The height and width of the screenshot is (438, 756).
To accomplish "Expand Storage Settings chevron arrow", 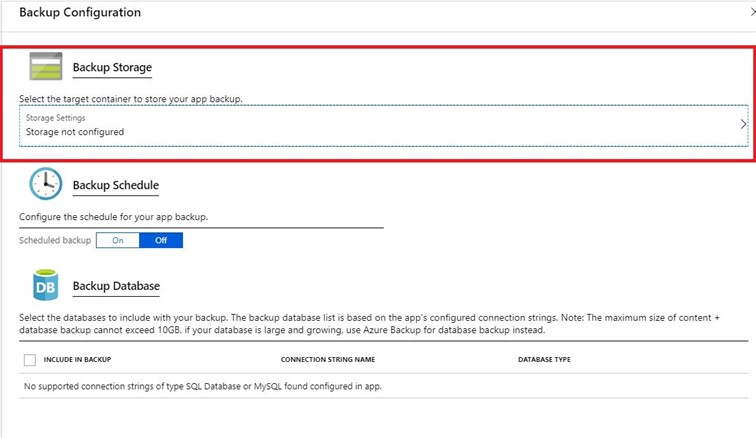I will 743,124.
